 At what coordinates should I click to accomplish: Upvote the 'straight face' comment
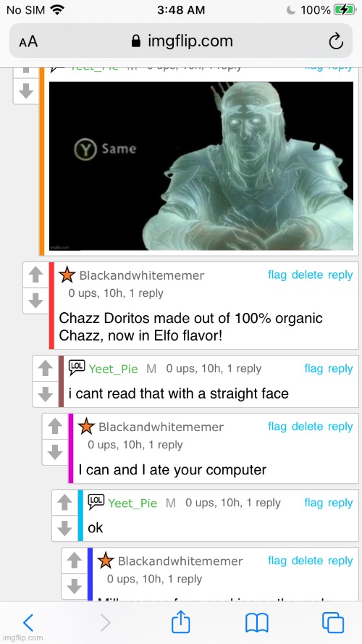coord(45,369)
